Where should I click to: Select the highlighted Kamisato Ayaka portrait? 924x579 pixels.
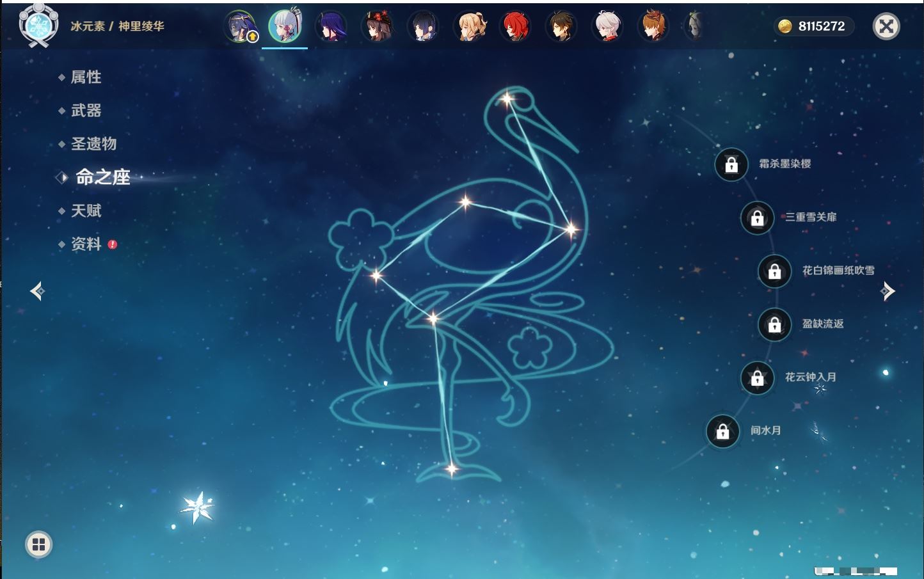tap(285, 26)
